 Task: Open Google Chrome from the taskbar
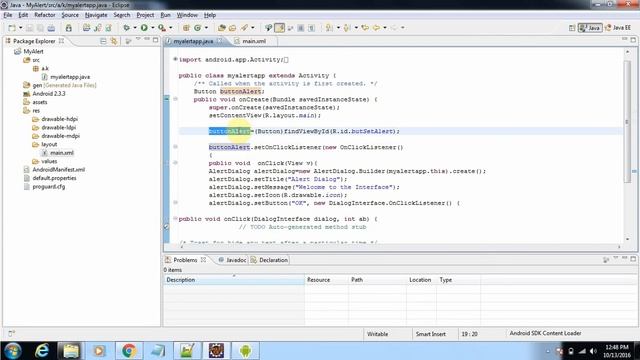click(x=129, y=351)
